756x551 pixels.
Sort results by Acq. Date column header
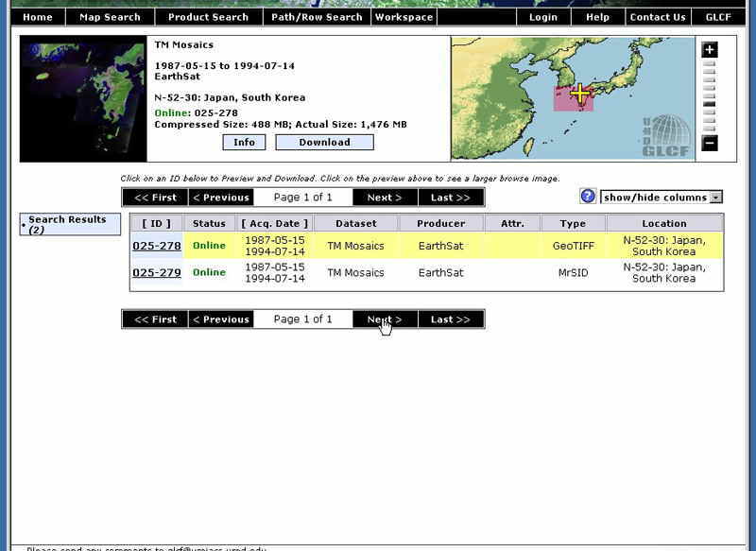[x=274, y=223]
